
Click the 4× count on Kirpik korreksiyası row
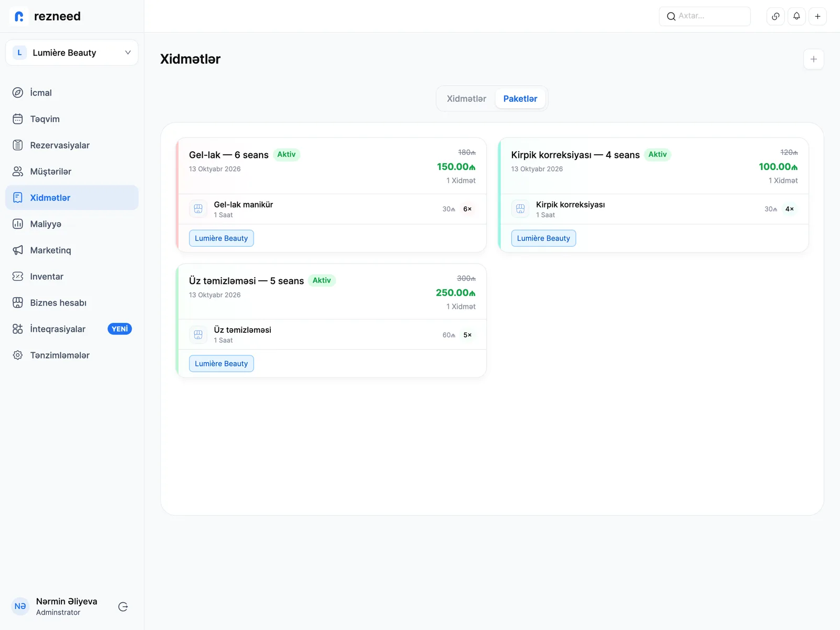click(x=790, y=209)
